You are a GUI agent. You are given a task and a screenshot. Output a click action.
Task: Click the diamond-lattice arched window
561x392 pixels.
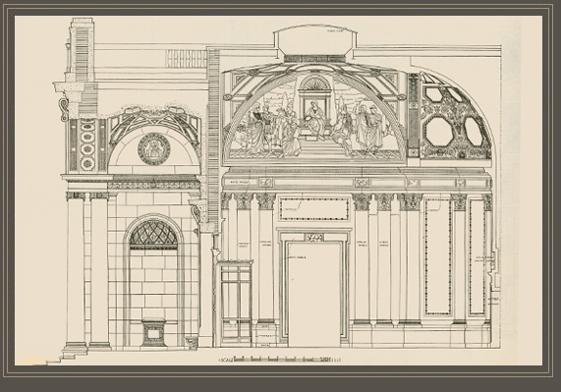[x=153, y=235]
